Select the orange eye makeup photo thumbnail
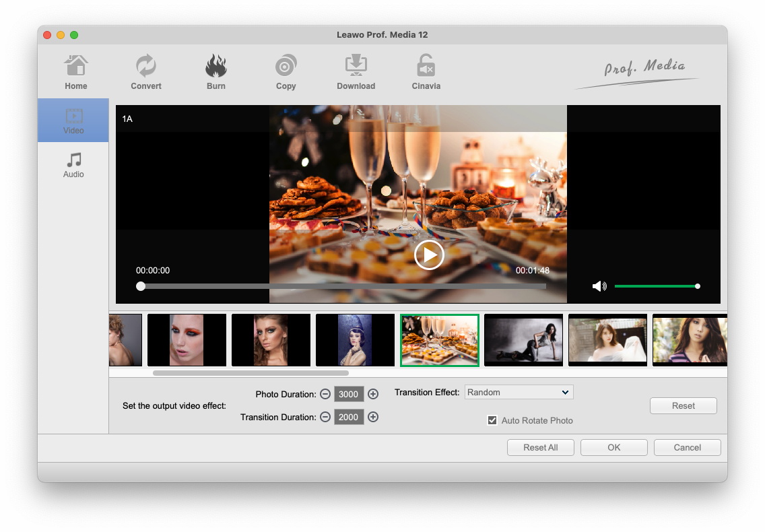This screenshot has height=532, width=765. point(187,339)
